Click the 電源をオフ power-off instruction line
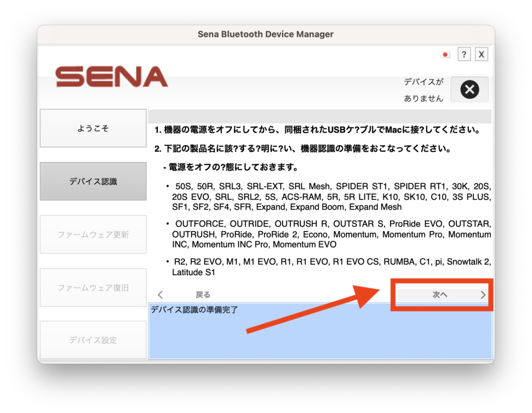 [231, 167]
